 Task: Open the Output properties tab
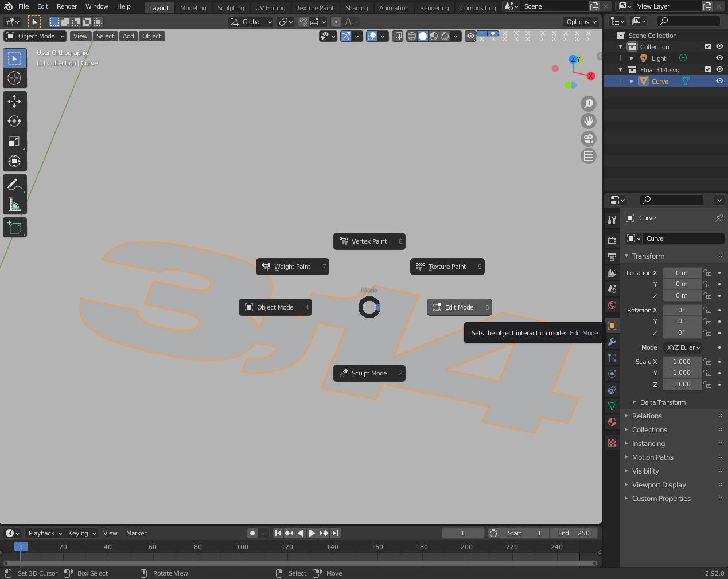coord(612,256)
